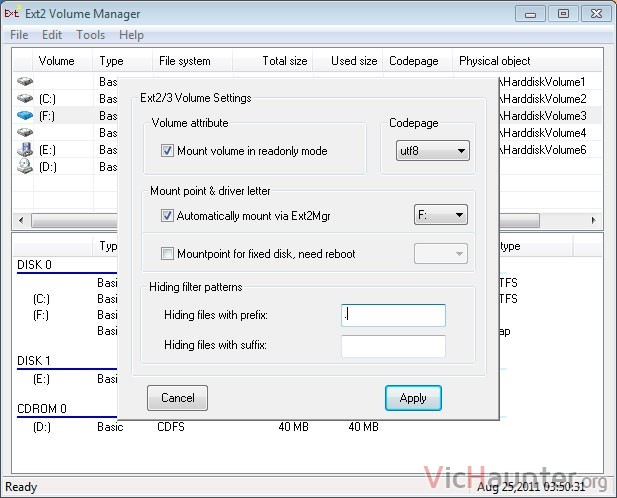Select (E:) in the volume list
This screenshot has width=617, height=498.
click(47, 150)
